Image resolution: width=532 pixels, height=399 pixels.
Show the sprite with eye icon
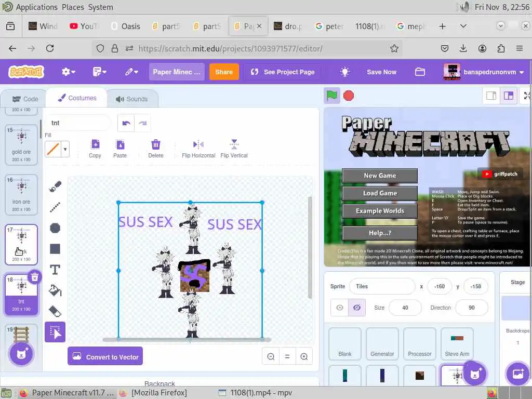[x=340, y=308]
